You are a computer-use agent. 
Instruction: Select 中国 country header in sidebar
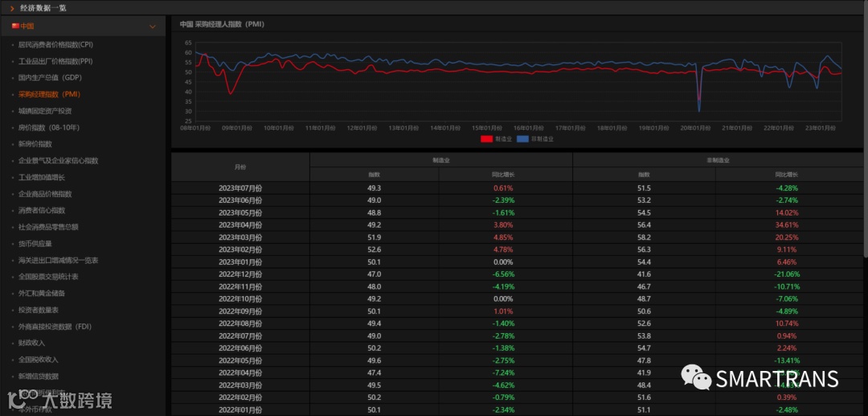click(83, 26)
